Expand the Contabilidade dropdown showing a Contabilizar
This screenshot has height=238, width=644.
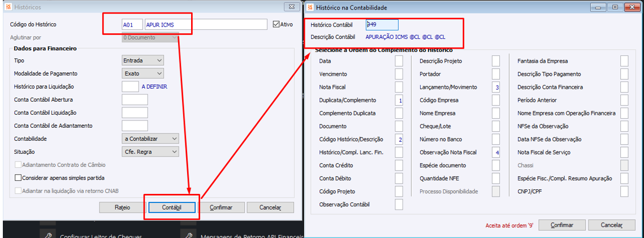151,139
